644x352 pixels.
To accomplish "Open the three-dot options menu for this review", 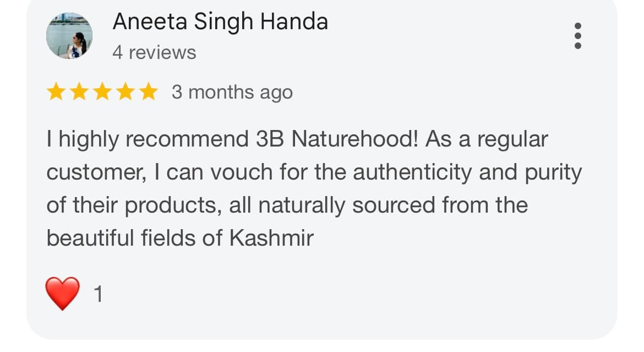I will pyautogui.click(x=577, y=36).
